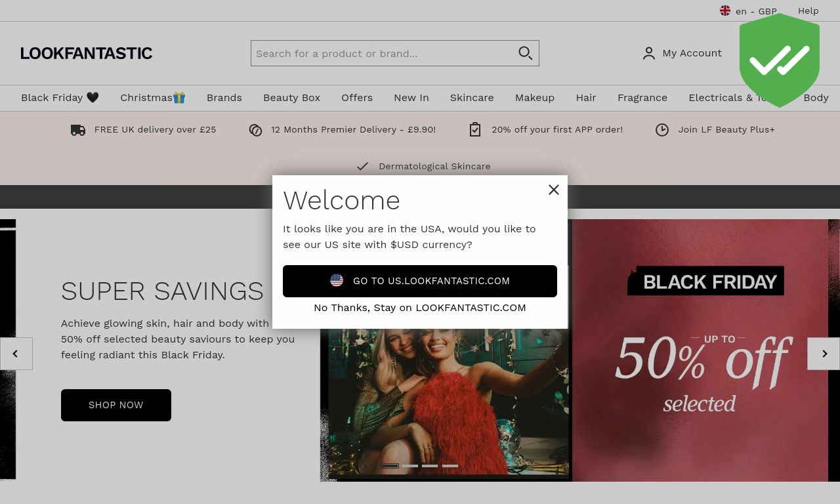
Task: Open 12 Months Premier Delivery offer
Action: coord(353,130)
